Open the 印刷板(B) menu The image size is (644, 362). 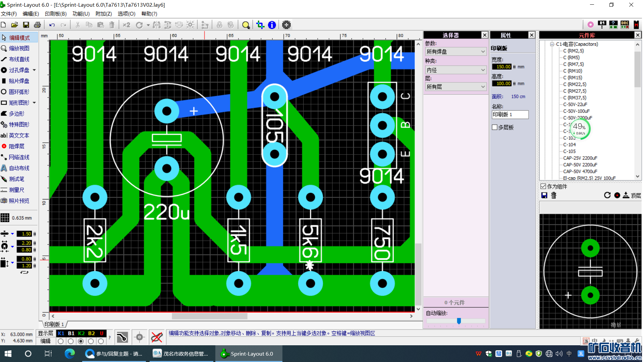[56, 14]
